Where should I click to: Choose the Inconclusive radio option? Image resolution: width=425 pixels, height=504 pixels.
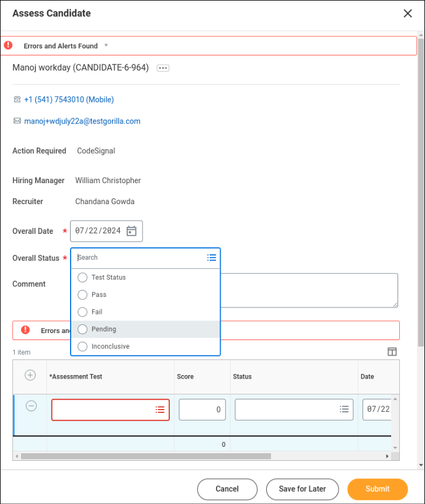click(82, 346)
